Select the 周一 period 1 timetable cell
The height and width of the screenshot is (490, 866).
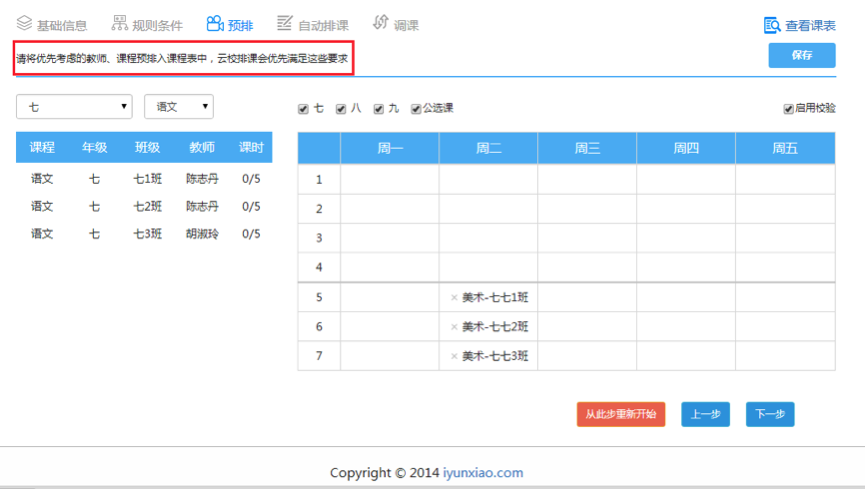click(x=389, y=180)
